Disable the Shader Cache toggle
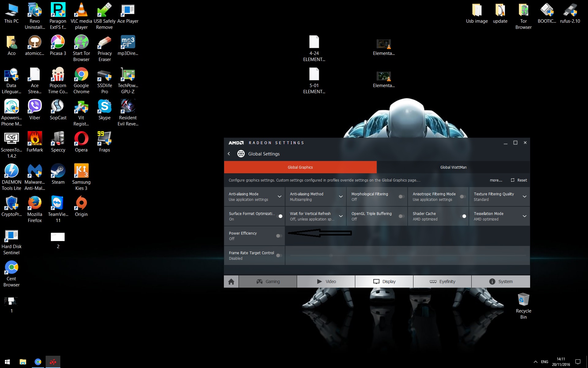Screen dimensions: 588x368 (x=463, y=216)
